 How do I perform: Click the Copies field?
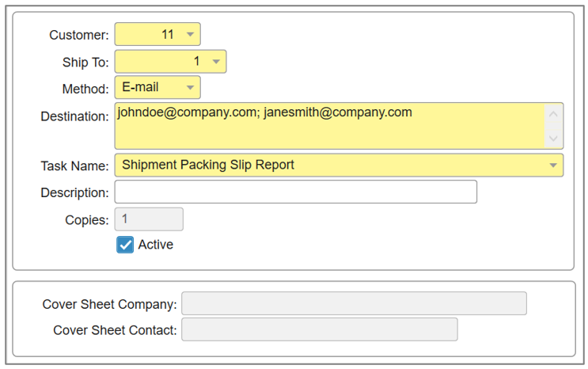click(149, 219)
